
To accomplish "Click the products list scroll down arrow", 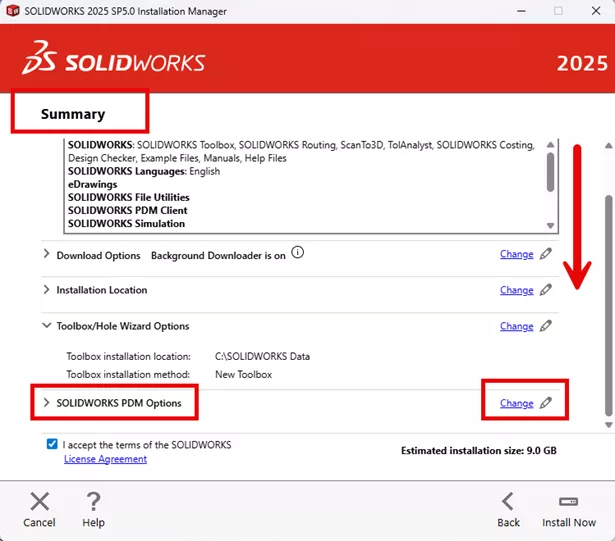I will coord(550,226).
